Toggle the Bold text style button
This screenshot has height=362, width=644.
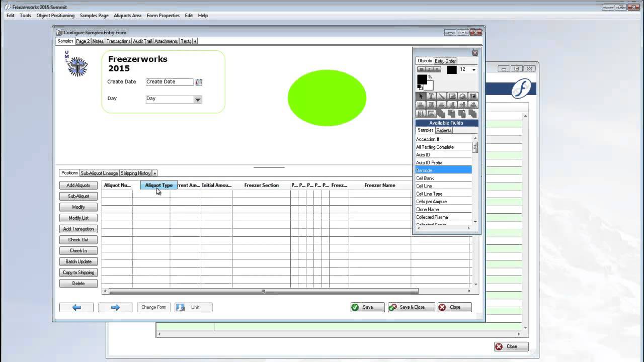click(422, 69)
